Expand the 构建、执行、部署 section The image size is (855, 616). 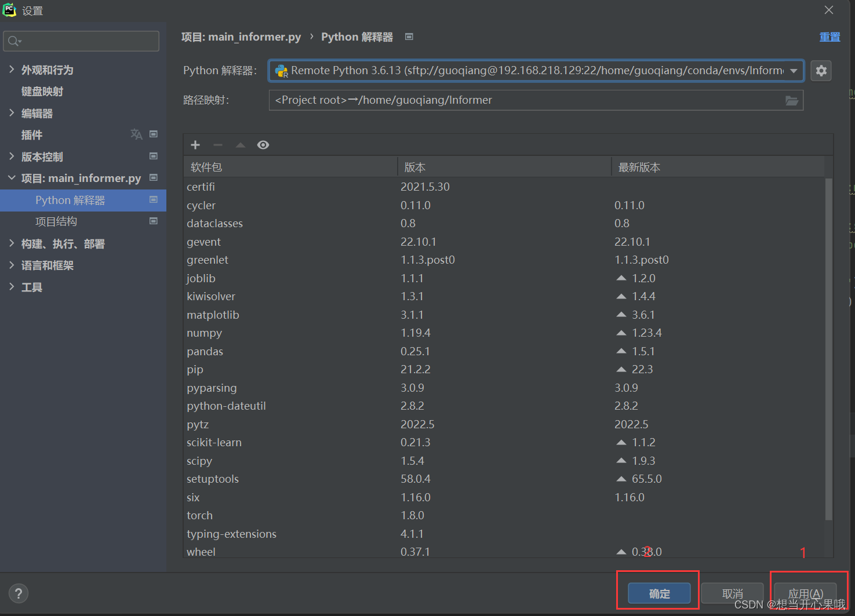tap(12, 243)
